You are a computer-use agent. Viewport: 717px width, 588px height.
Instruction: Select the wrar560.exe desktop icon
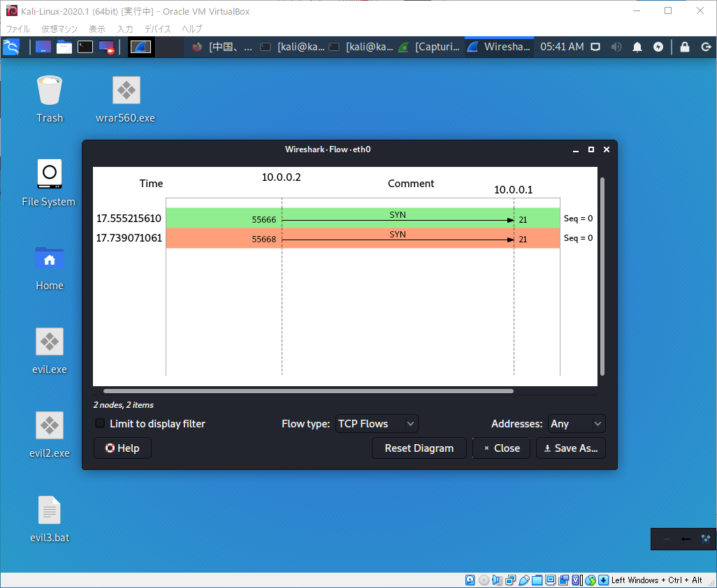(x=126, y=99)
